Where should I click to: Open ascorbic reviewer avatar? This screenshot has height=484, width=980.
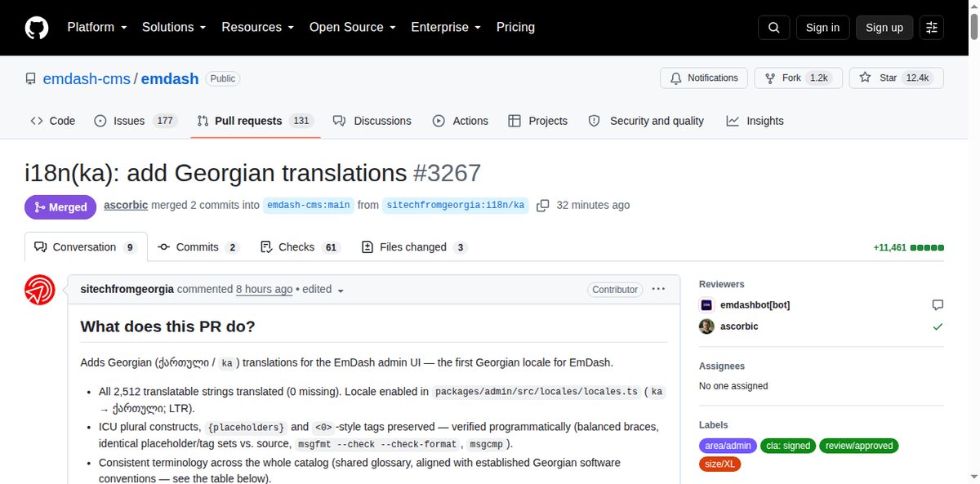tap(706, 326)
